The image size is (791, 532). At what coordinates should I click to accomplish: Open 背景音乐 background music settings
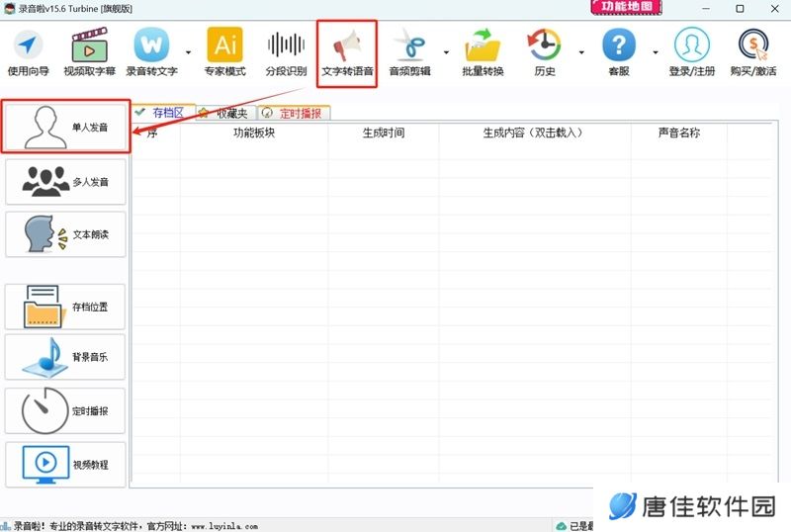point(65,357)
